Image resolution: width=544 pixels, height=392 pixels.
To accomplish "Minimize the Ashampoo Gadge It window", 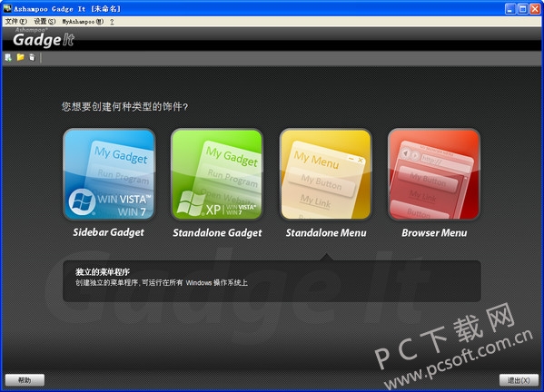I will pyautogui.click(x=510, y=9).
